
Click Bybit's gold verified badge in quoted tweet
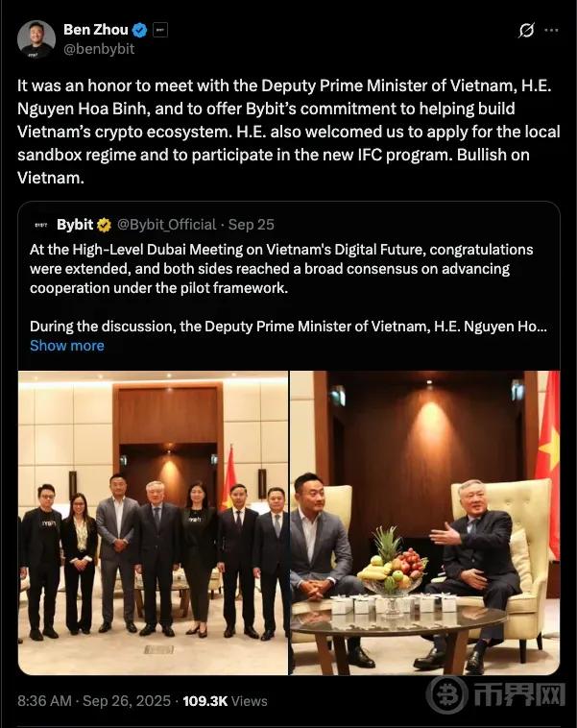coord(104,225)
